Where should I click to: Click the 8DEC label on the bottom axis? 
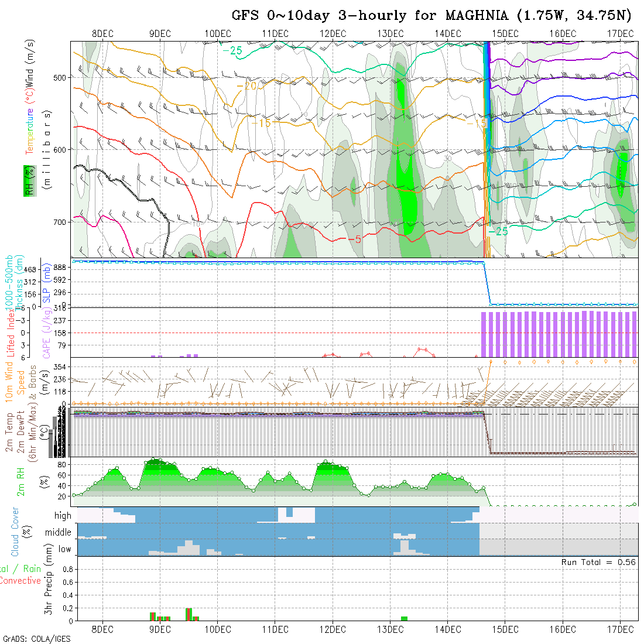click(102, 629)
